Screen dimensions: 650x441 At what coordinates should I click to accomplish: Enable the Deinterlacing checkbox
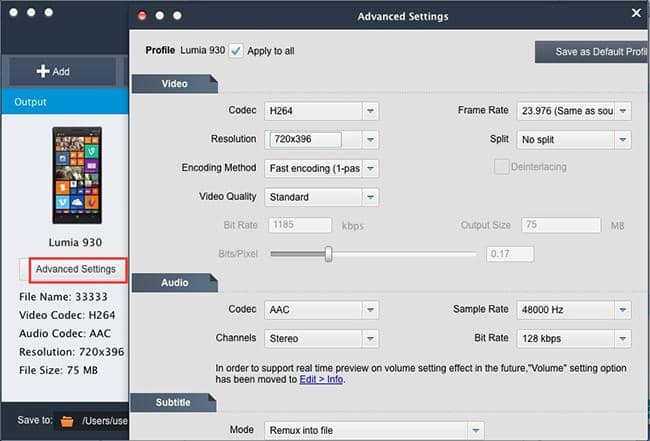pyautogui.click(x=501, y=167)
